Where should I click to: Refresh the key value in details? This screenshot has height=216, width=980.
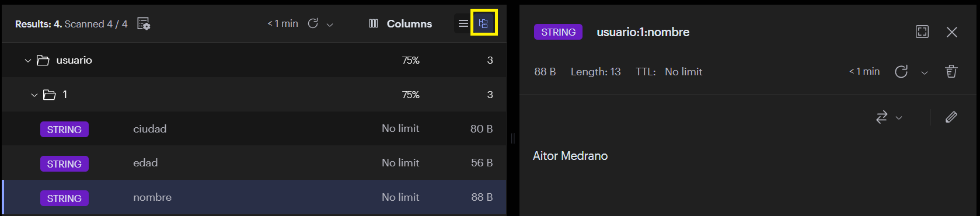(x=901, y=71)
